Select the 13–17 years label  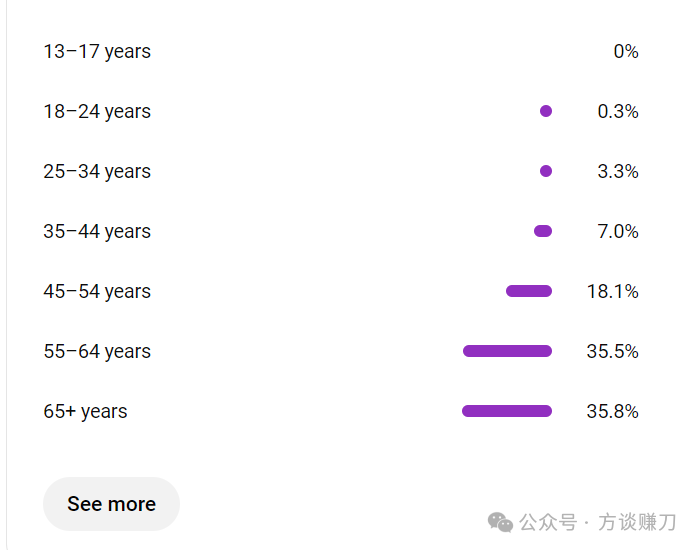(97, 52)
